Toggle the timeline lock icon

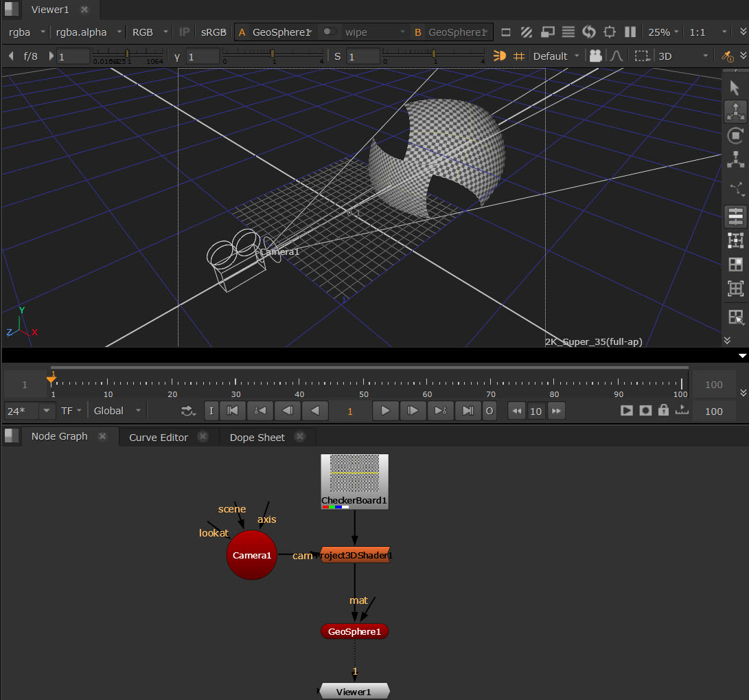(662, 411)
